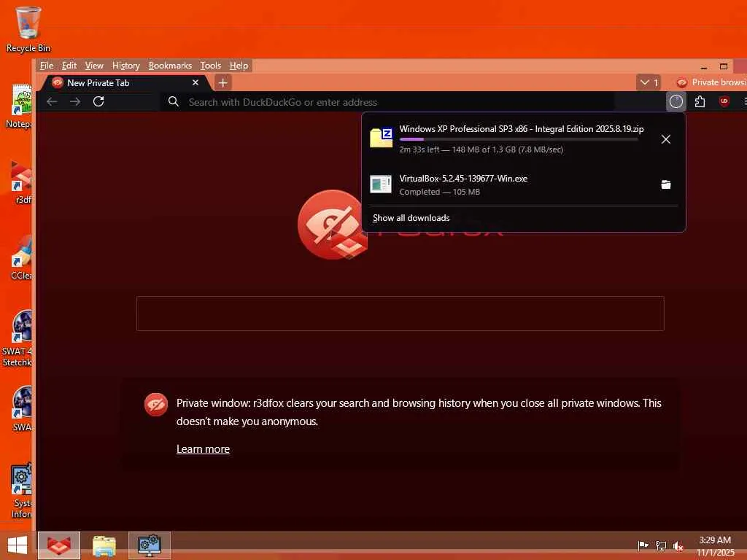
Task: Cancel the Windows XP zip download
Action: (x=665, y=139)
